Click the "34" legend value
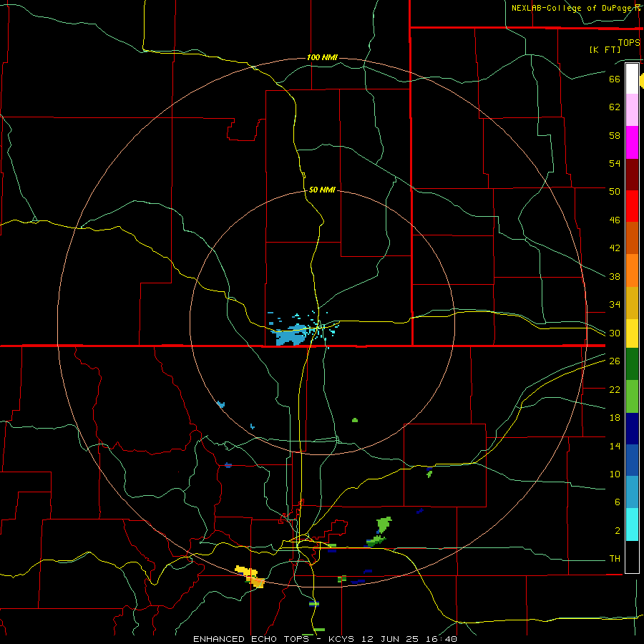Image resolution: width=644 pixels, height=644 pixels. click(x=615, y=305)
